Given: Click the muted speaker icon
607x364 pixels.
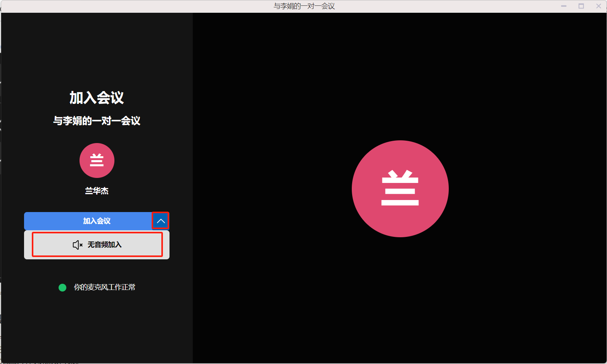Looking at the screenshot, I should click(77, 245).
